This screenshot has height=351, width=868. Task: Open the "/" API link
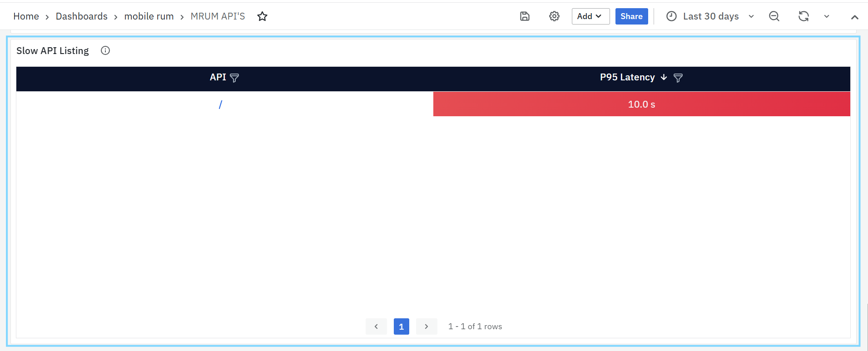tap(220, 104)
